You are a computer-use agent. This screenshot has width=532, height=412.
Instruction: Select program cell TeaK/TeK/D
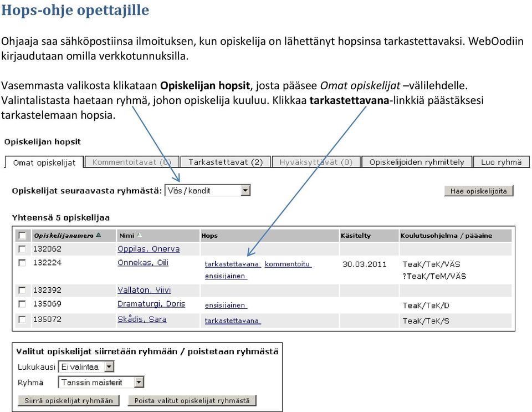426,306
